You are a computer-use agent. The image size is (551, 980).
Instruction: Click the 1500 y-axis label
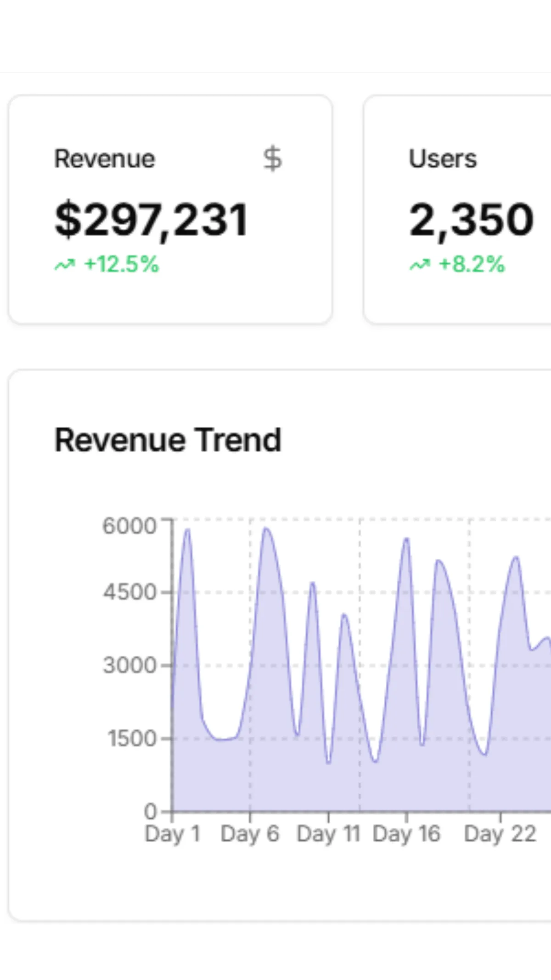132,739
